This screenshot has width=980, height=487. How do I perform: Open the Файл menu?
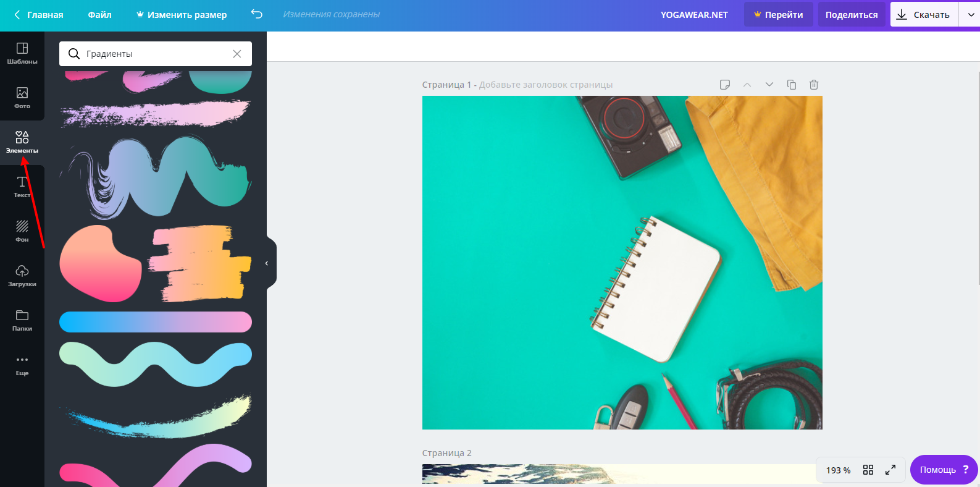coord(99,15)
